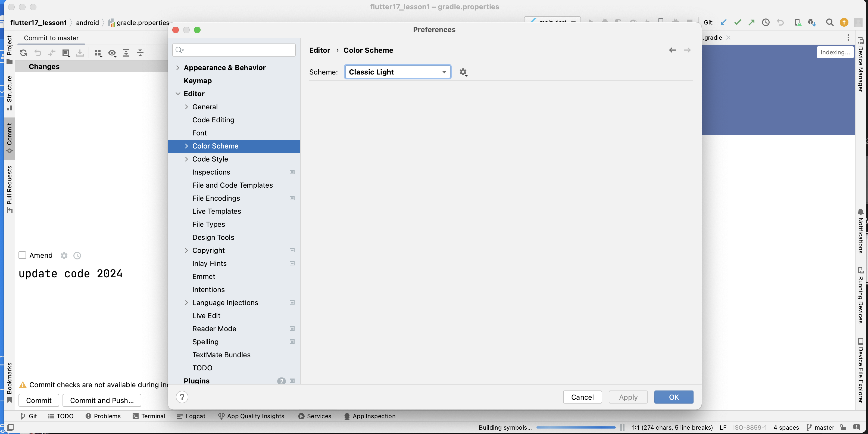
Task: Open the Preferences help question mark
Action: (x=182, y=397)
